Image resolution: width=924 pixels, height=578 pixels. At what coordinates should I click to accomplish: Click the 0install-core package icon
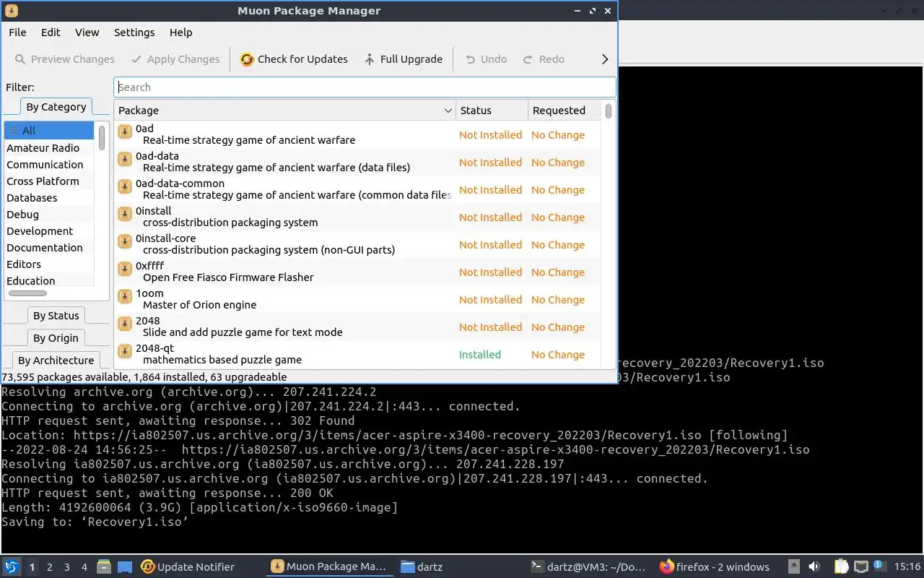(x=124, y=241)
